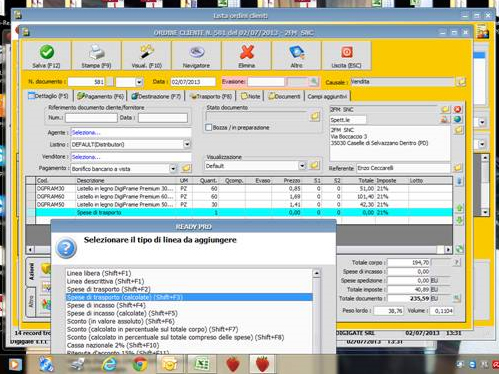Viewport: 499px width, 374px height.
Task: Open the Destinazione (F7) tab
Action: [x=156, y=96]
